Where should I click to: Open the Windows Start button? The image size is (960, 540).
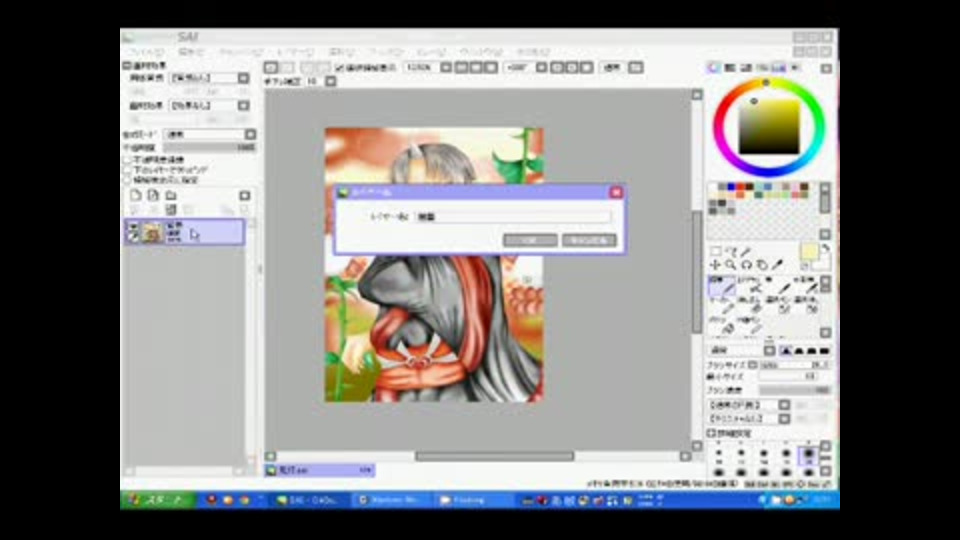158,500
